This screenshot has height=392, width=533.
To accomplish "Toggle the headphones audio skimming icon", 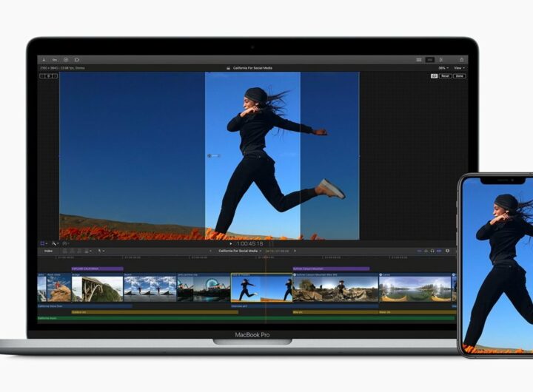I will 433,251.
